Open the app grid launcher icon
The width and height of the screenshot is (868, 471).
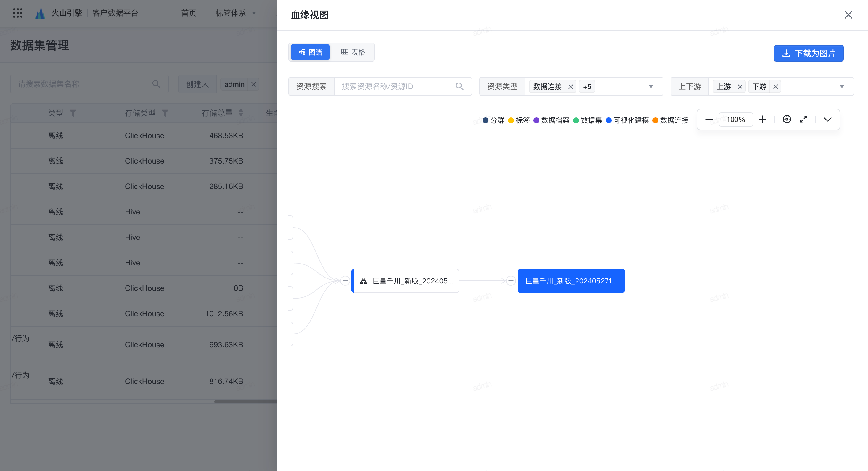[x=17, y=13]
